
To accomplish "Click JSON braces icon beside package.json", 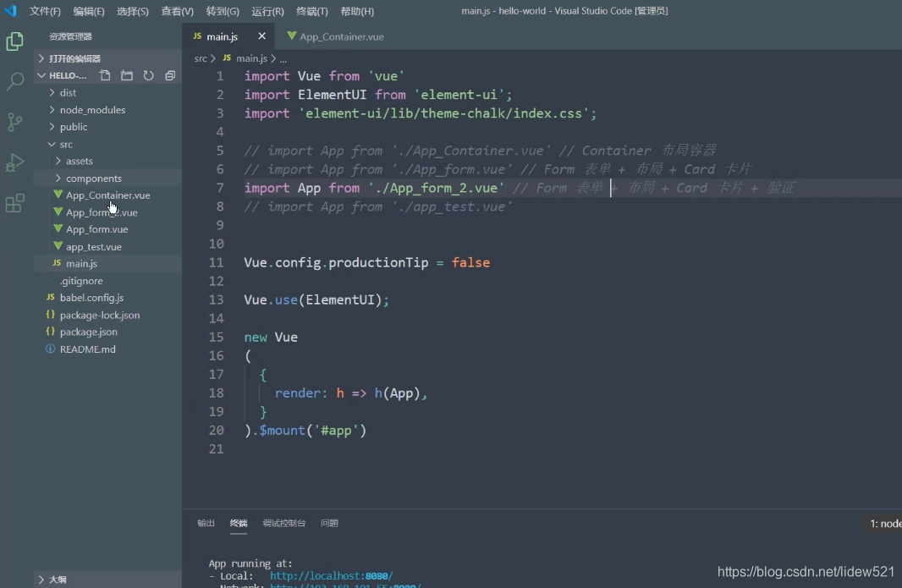I will tap(51, 332).
